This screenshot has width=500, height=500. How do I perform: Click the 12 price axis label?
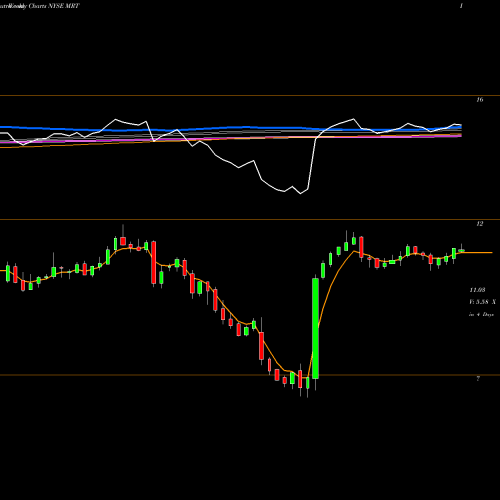(480, 224)
